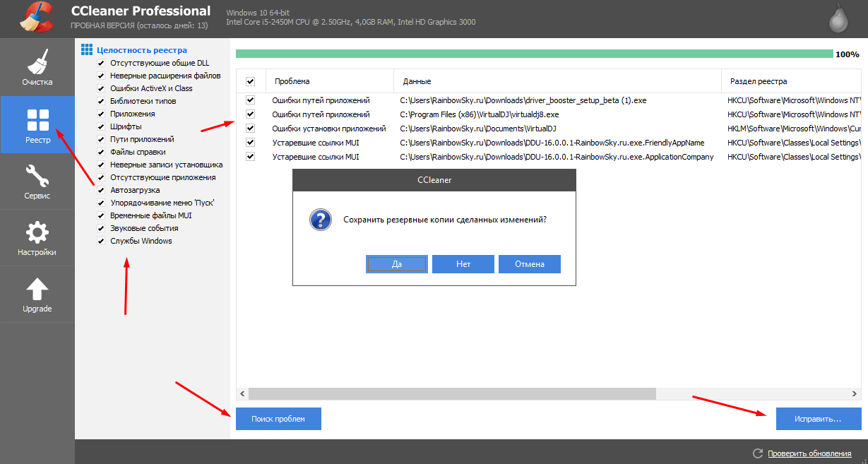This screenshot has width=868, height=464.
Task: Click the horizontal scrollbar thumb
Action: (452, 393)
